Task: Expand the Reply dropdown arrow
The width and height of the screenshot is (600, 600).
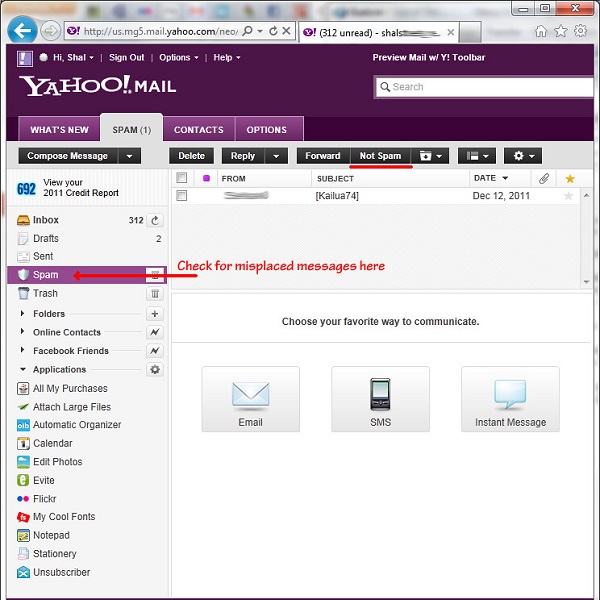Action: click(276, 156)
